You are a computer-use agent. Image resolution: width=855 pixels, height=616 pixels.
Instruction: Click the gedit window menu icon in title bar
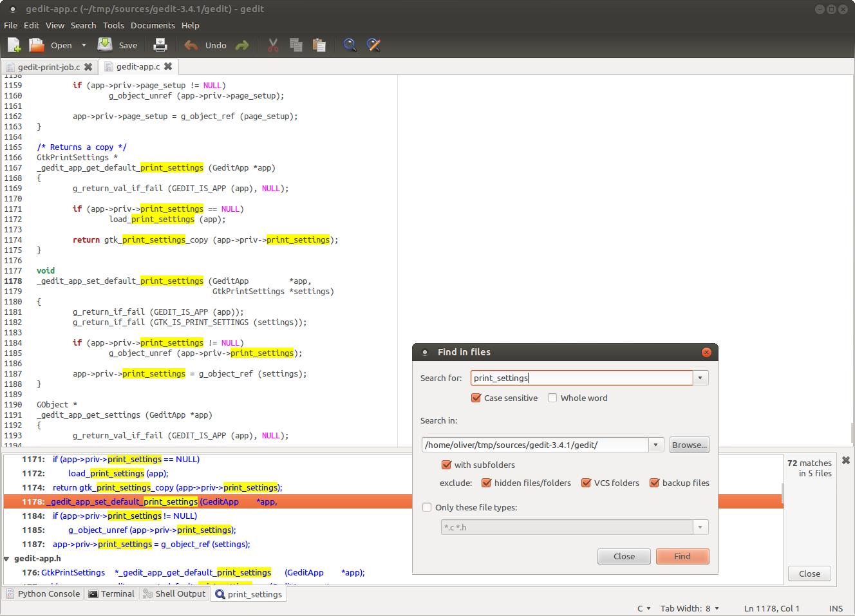(12, 9)
